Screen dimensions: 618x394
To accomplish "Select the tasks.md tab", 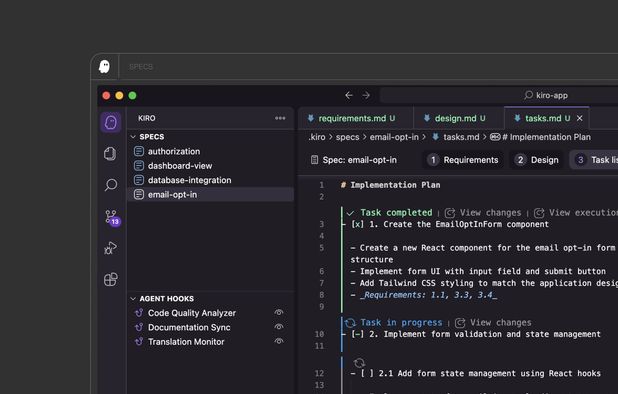I will click(x=547, y=118).
